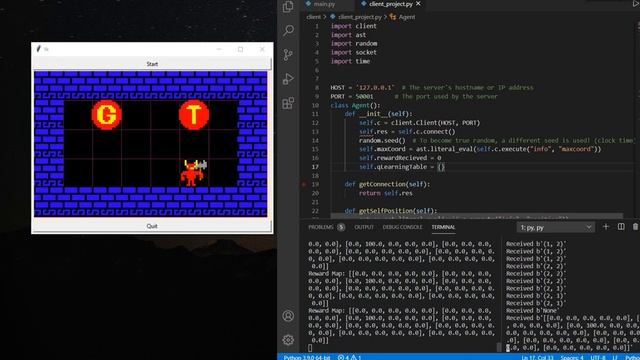Click the 'client' breadcrumb segment
640x360 pixels.
tap(313, 17)
